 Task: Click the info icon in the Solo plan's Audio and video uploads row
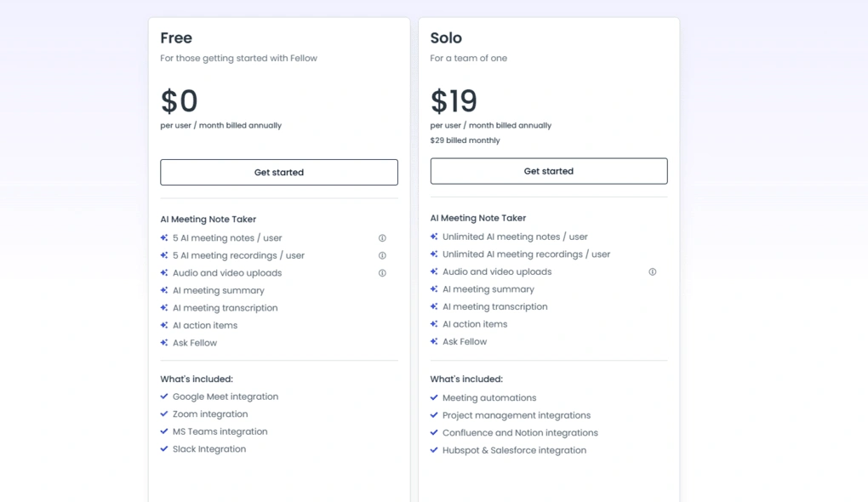pyautogui.click(x=652, y=271)
